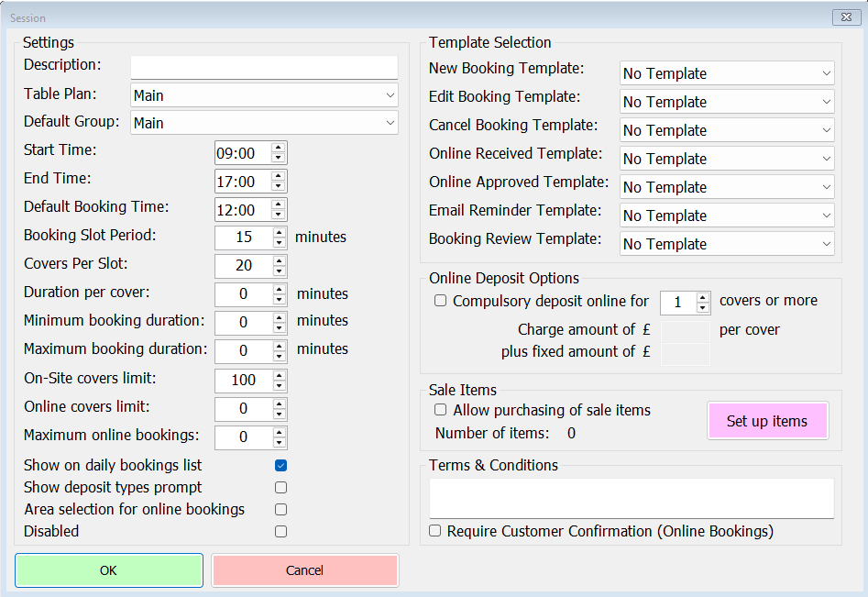868x597 pixels.
Task: Decrease Covers Per Slot with down arrow
Action: [x=280, y=271]
